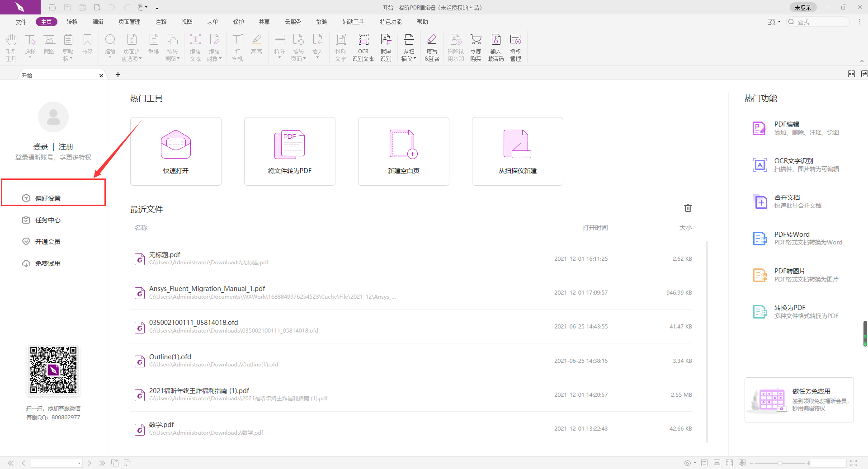Viewport: 868px width, 469px height.
Task: Toggle single page view in status bar
Action: point(704,463)
